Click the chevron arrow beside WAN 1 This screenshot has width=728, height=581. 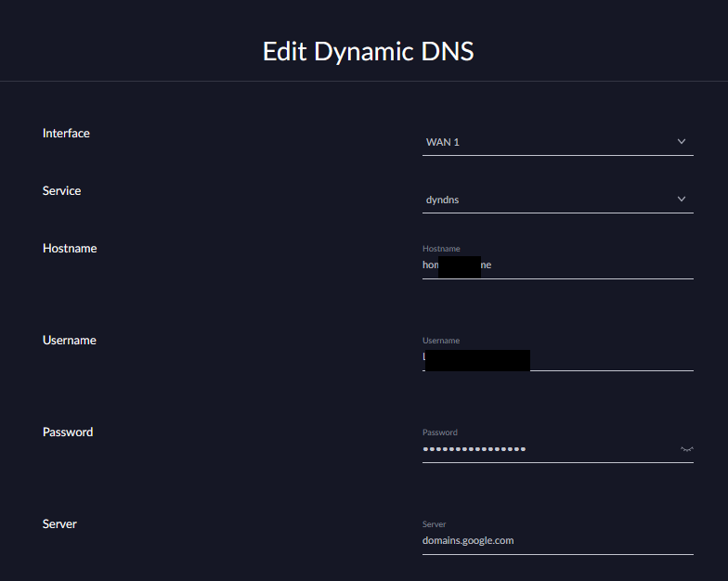coord(682,142)
